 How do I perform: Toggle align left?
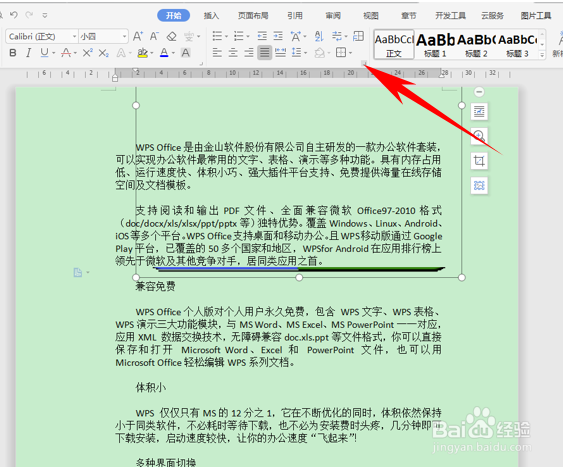(x=217, y=52)
